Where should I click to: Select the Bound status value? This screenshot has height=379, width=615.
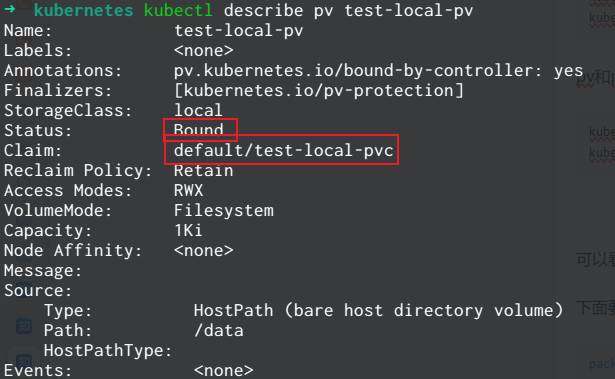pyautogui.click(x=198, y=130)
